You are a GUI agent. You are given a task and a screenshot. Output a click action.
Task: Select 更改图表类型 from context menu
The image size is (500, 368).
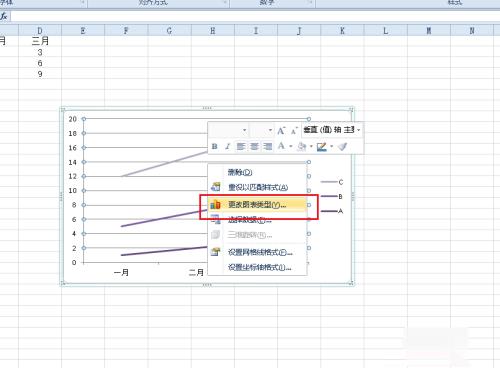tap(257, 205)
